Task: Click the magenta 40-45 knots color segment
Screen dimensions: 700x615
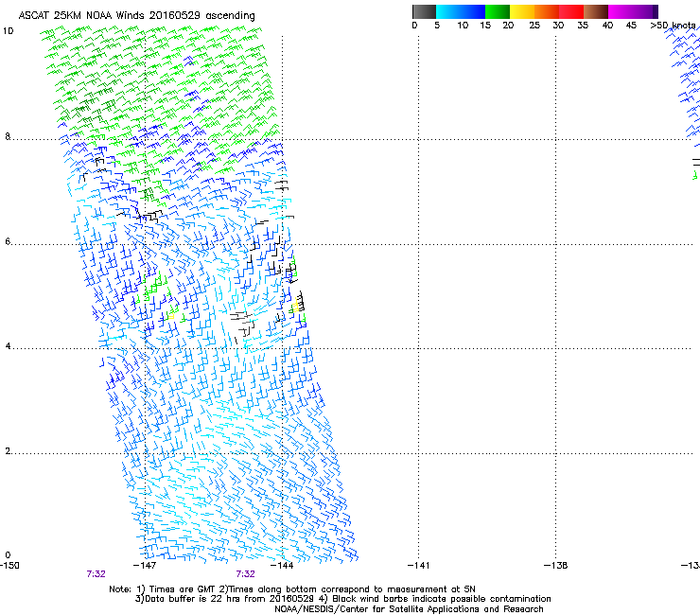Action: (629, 11)
